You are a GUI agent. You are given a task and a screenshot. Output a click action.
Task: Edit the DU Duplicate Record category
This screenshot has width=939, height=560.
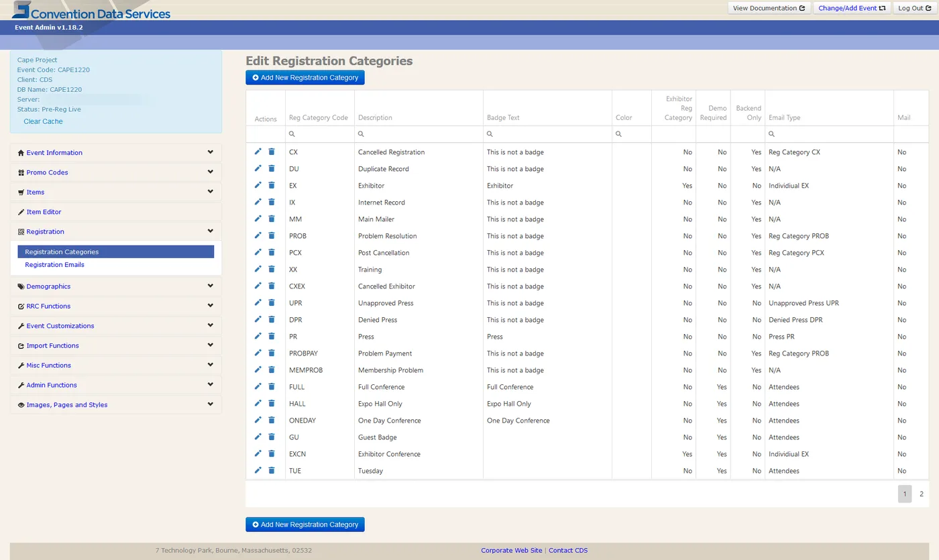pyautogui.click(x=258, y=168)
